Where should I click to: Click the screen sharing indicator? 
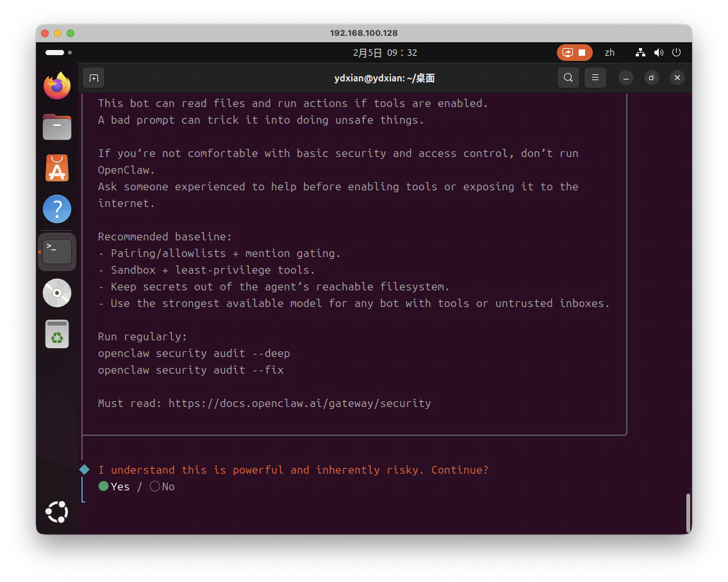click(x=574, y=53)
